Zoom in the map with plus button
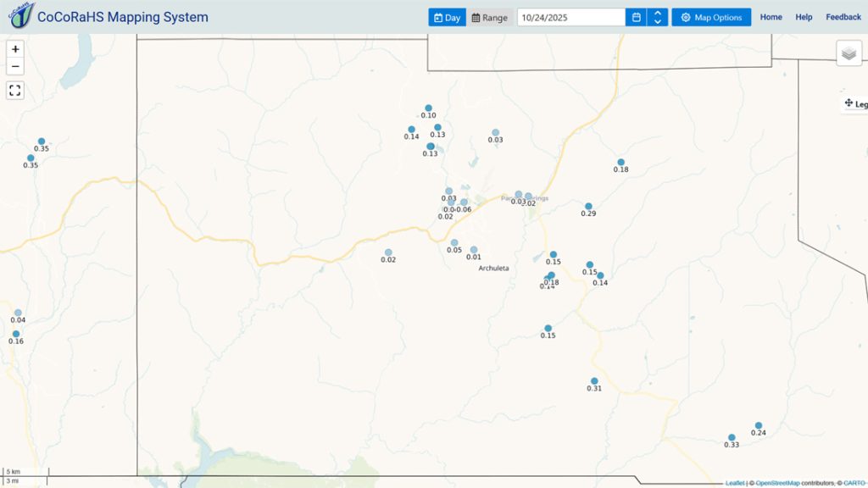Image resolution: width=868 pixels, height=488 pixels. [15, 49]
